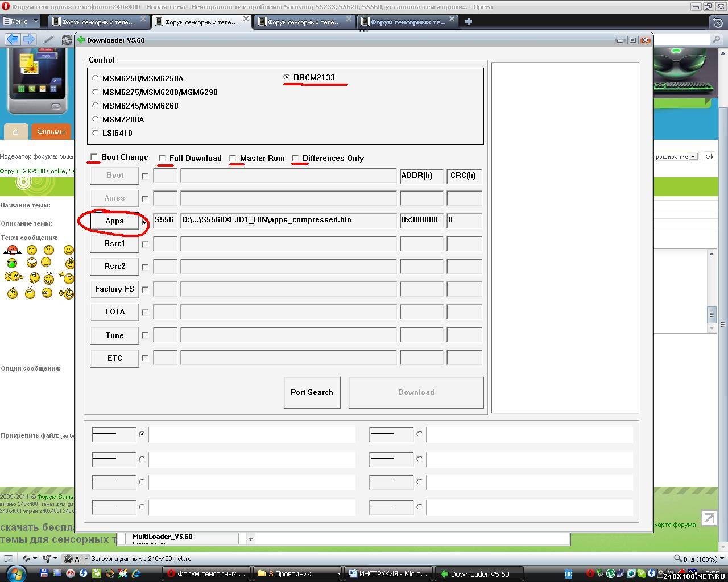
Task: Enable the Master Rom checkbox
Action: 233,158
